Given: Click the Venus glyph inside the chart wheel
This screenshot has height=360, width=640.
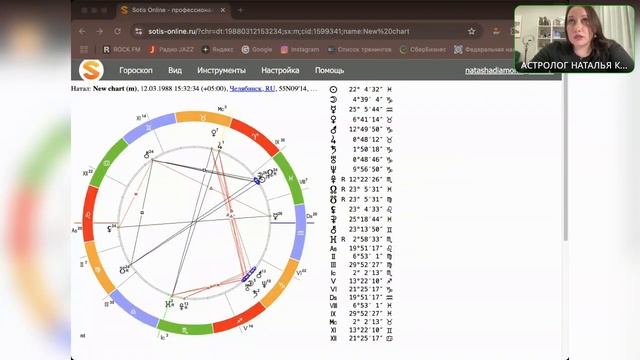Looking at the screenshot, I should point(214,133).
